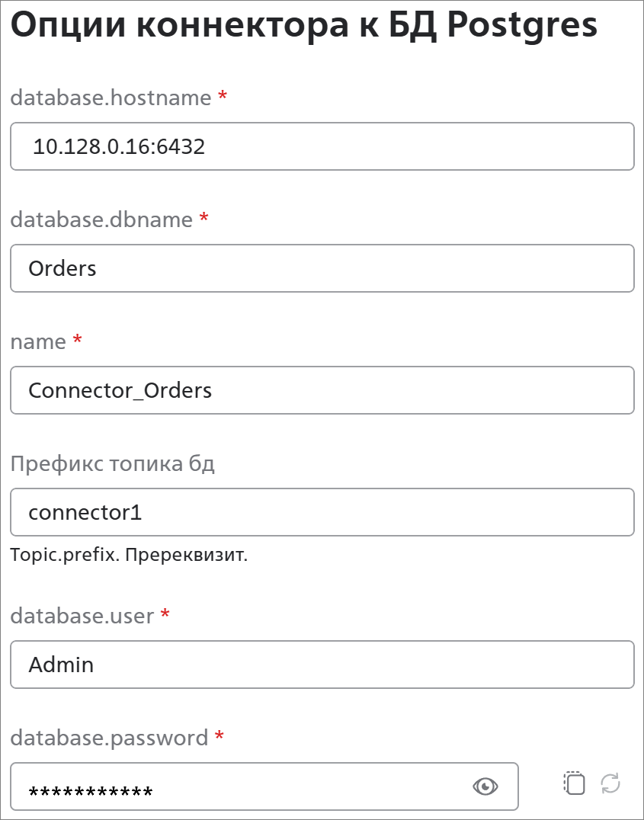Show the database password with eye icon

485,786
